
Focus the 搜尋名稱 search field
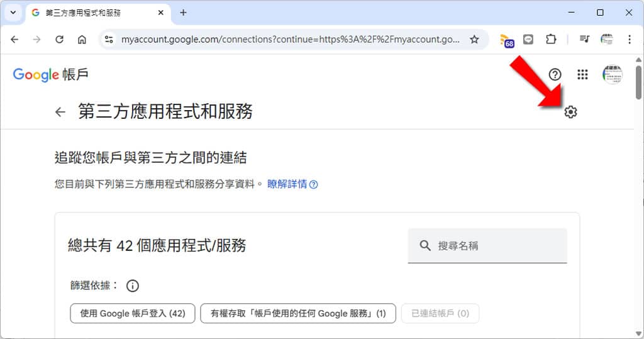487,246
